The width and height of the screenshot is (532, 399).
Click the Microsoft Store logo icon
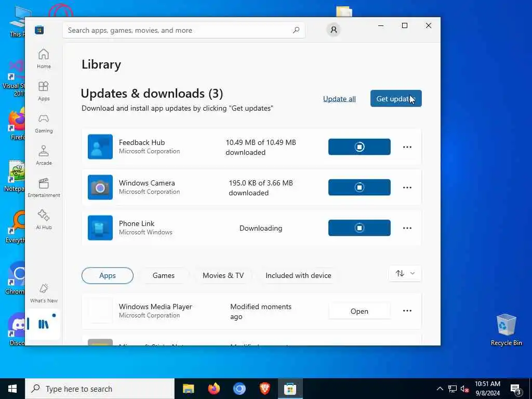(x=39, y=30)
